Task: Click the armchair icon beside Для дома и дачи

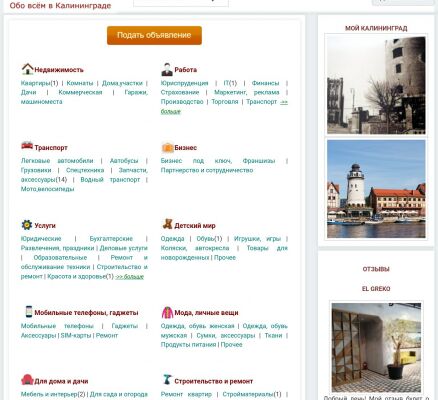Action: coord(27,380)
